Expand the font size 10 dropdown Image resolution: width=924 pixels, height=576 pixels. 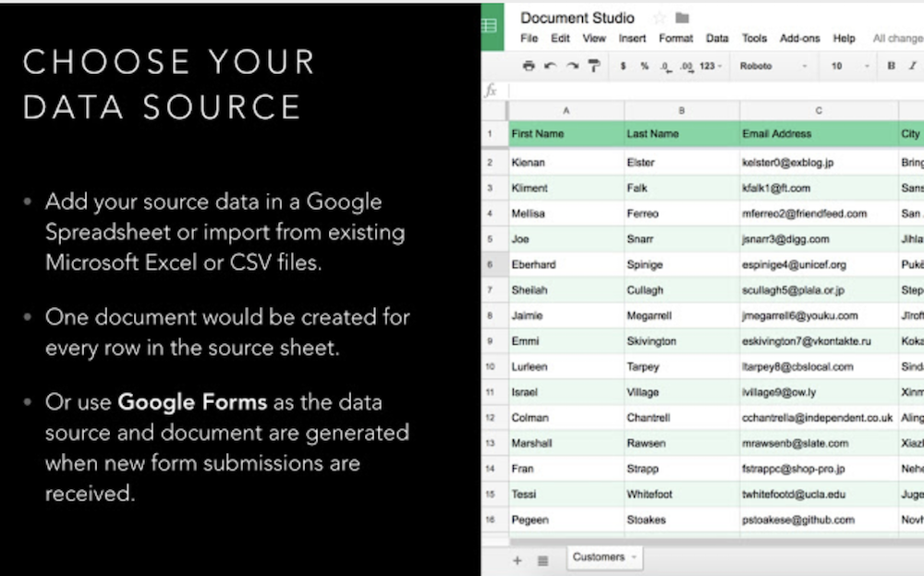pyautogui.click(x=850, y=67)
